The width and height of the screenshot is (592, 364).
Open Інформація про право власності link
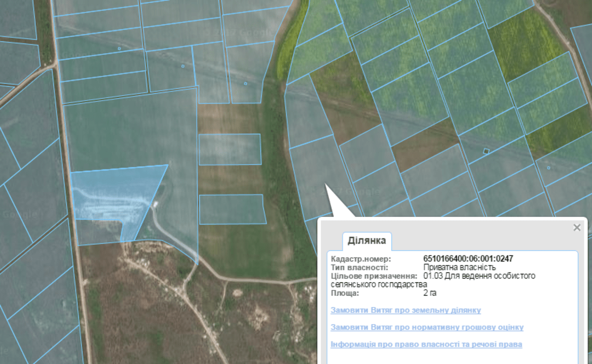pyautogui.click(x=426, y=344)
